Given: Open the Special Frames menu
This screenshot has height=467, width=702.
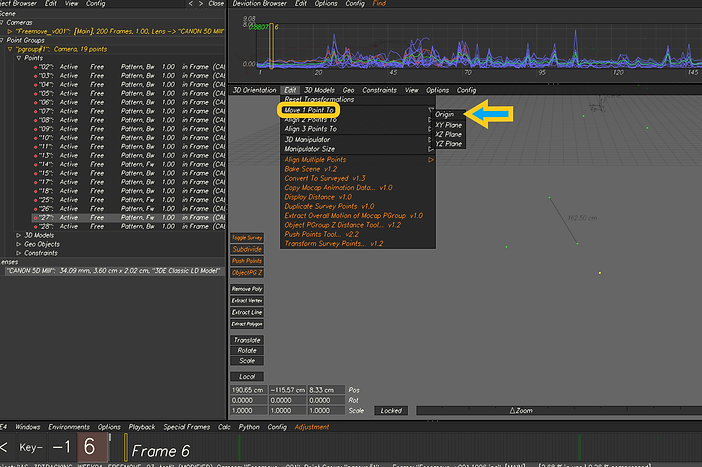Looking at the screenshot, I should click(186, 427).
